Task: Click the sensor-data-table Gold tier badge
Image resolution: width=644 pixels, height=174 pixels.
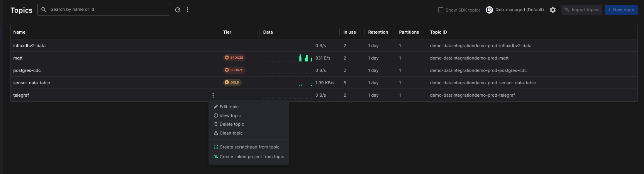Action: tap(232, 82)
